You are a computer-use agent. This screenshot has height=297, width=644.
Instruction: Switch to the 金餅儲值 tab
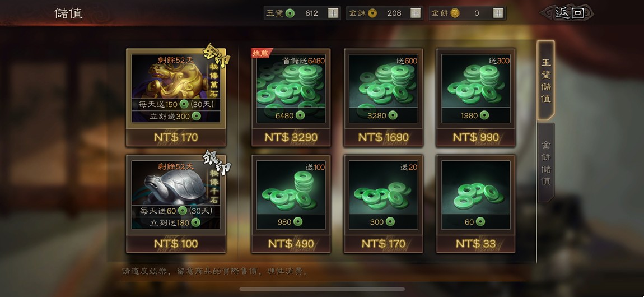(546, 163)
